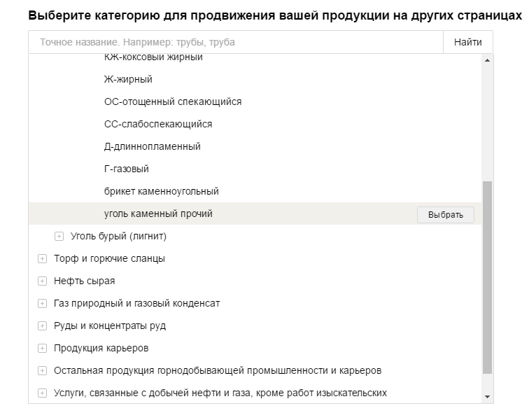Expand the 'Нефть сырая' category
The image size is (529, 420).
tap(43, 281)
